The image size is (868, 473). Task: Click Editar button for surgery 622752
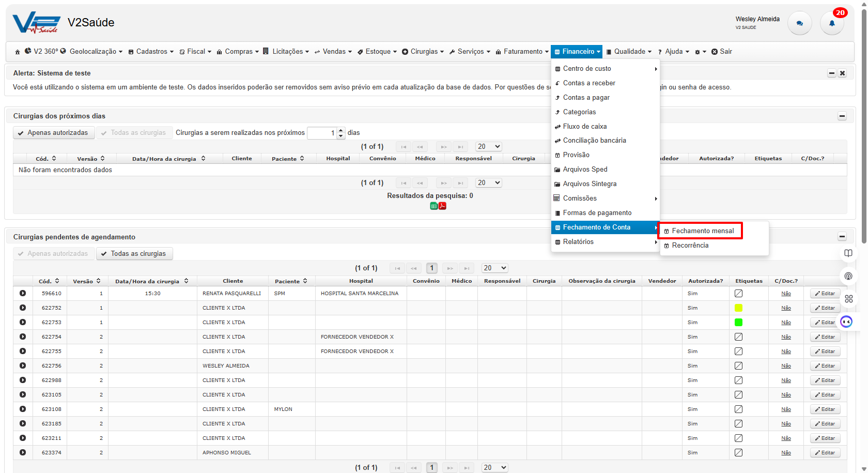(x=825, y=308)
